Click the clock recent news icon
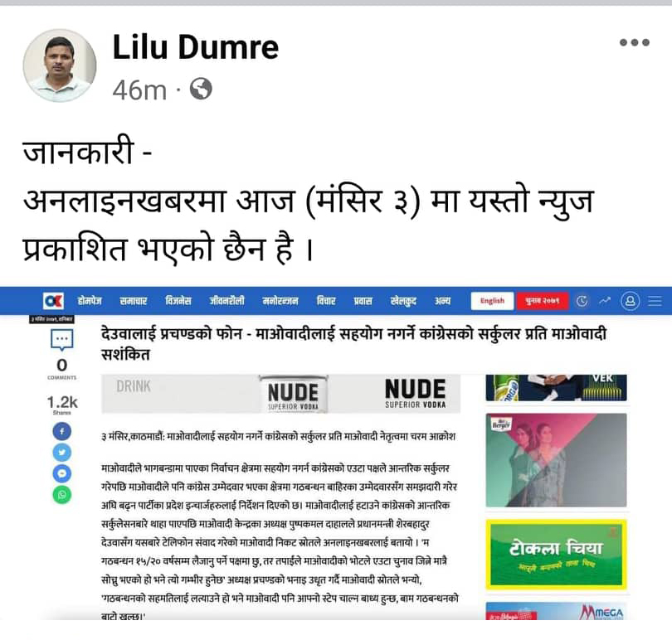The width and height of the screenshot is (672, 640). click(x=582, y=301)
